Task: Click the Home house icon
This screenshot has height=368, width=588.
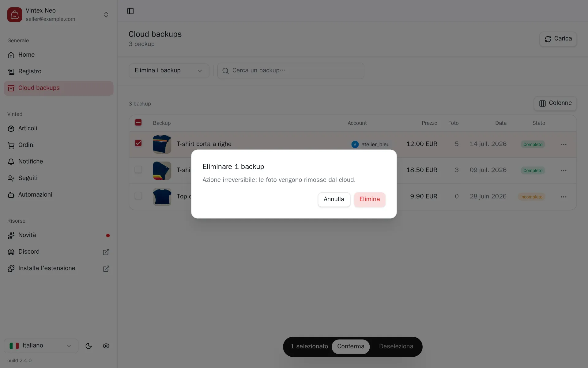Action: click(11, 55)
